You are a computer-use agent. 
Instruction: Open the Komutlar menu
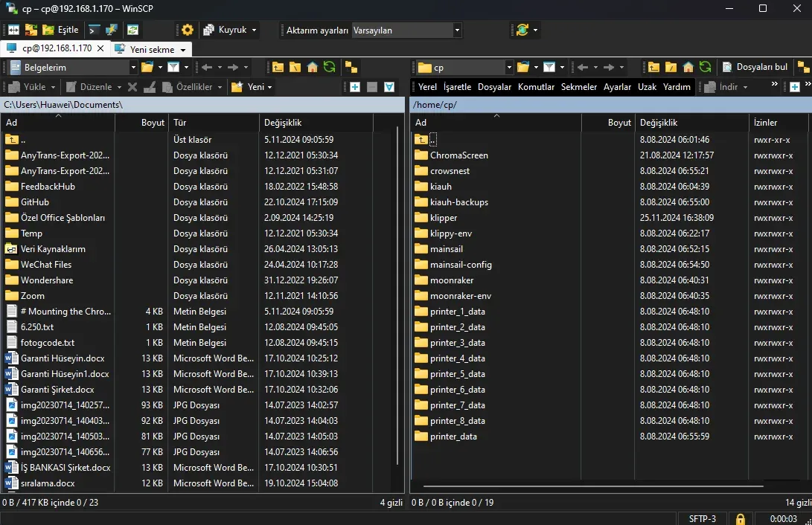click(x=536, y=87)
